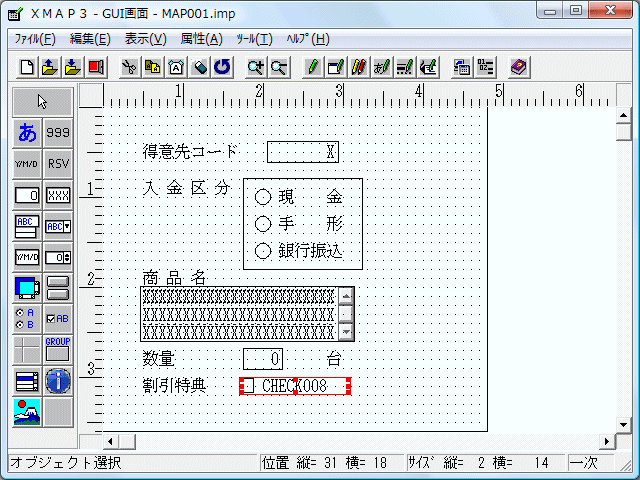Select the striped table list tool
Image resolution: width=640 pixels, height=480 pixels.
[27, 381]
